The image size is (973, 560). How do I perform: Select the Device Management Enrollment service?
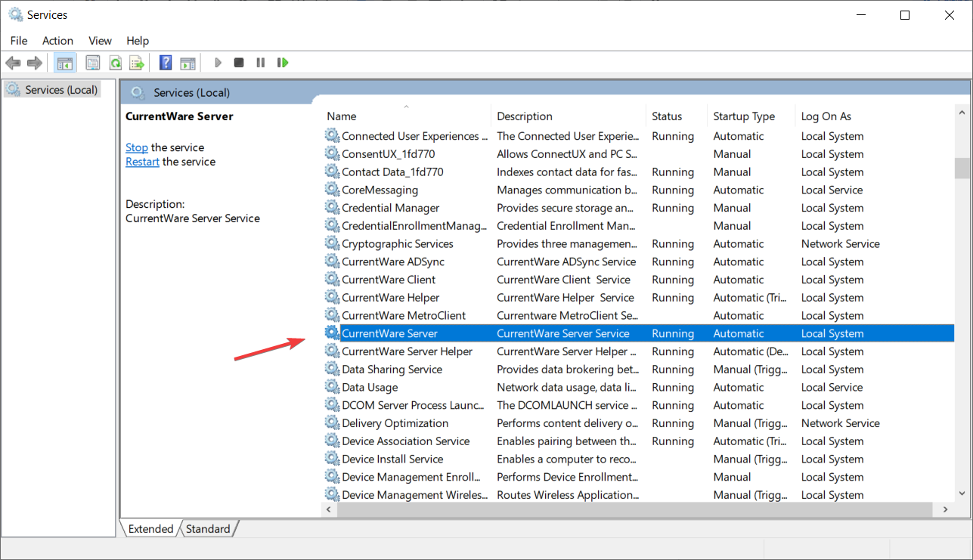639,477
